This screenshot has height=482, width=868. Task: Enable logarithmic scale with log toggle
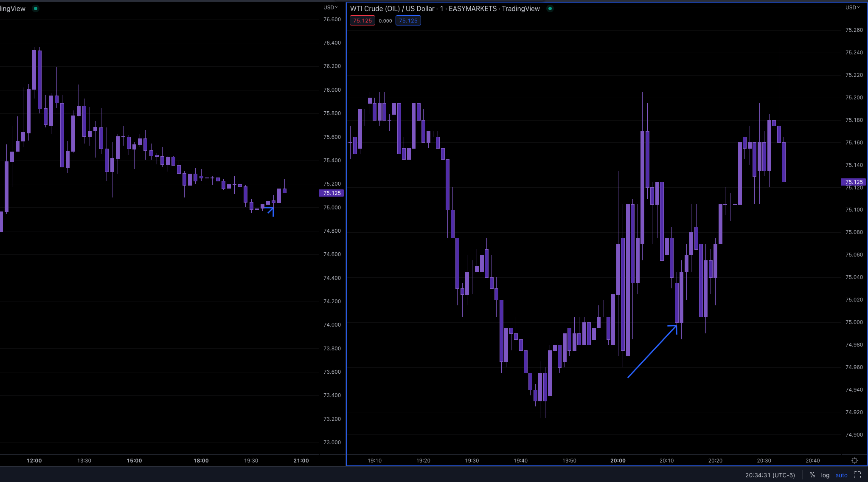(x=825, y=475)
